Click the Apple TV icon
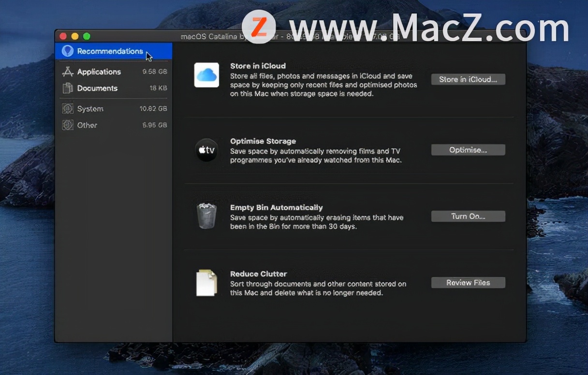The image size is (588, 375). click(x=206, y=150)
